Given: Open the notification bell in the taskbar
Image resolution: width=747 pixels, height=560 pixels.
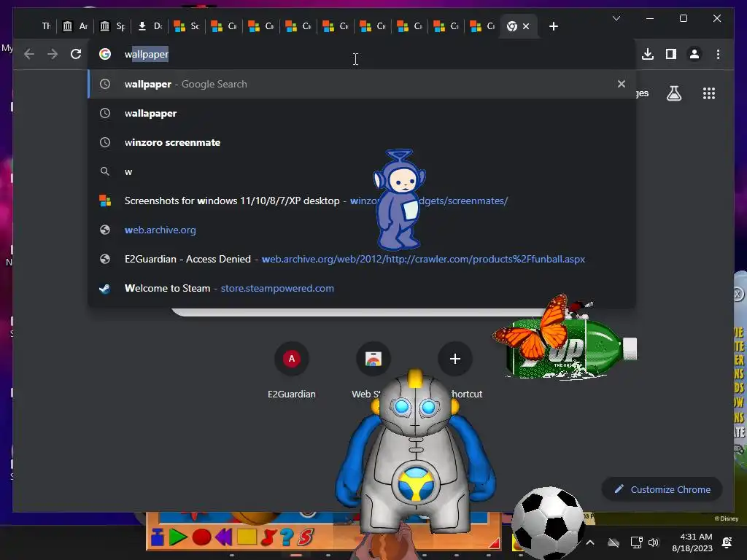Looking at the screenshot, I should click(x=727, y=542).
